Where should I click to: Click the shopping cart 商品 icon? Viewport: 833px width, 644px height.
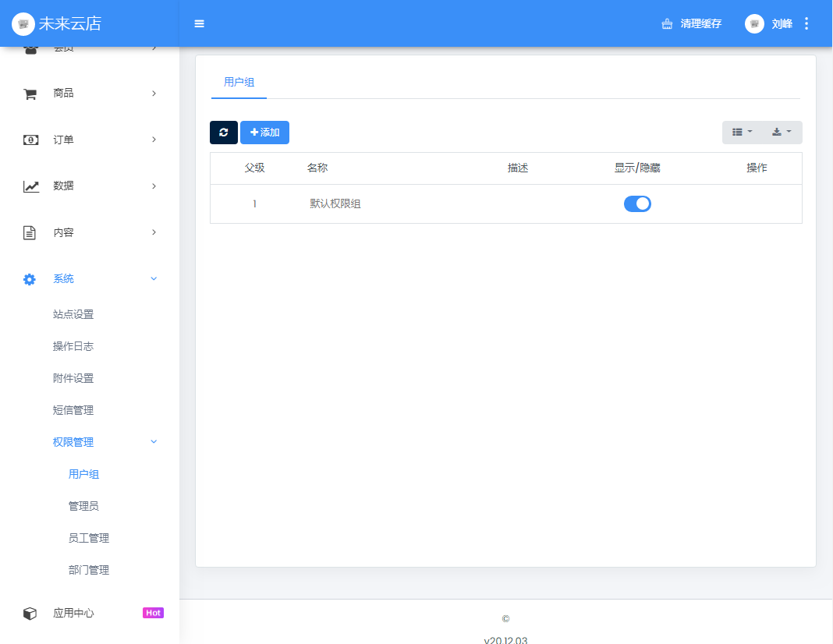[30, 94]
